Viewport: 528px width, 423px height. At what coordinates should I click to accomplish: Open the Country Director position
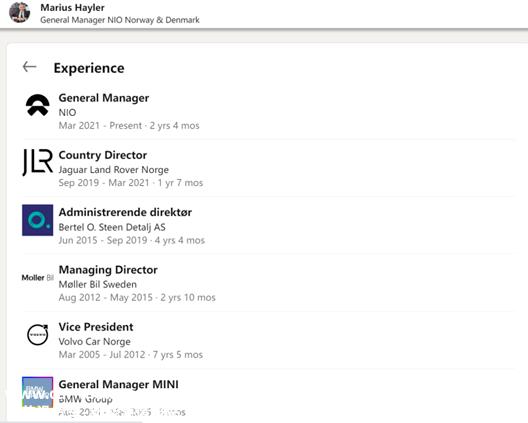pos(103,155)
